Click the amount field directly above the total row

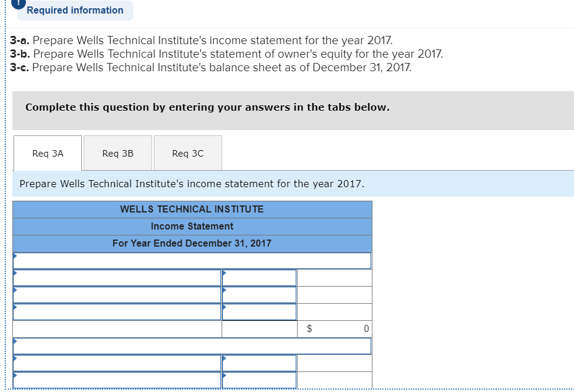pos(259,312)
